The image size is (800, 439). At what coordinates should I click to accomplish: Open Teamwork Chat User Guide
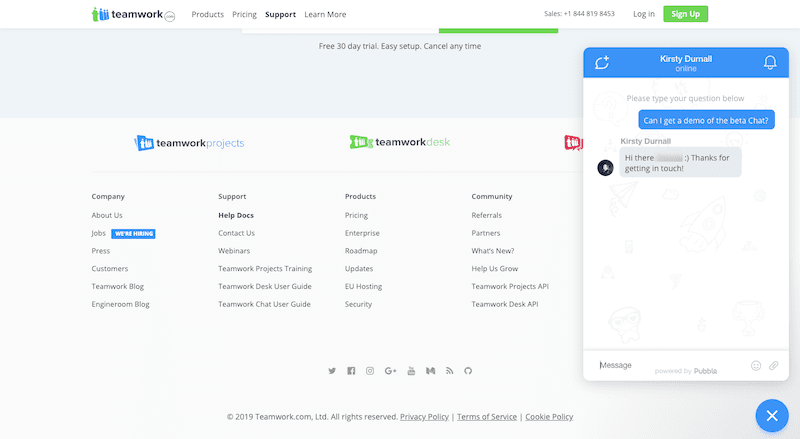[x=264, y=304]
